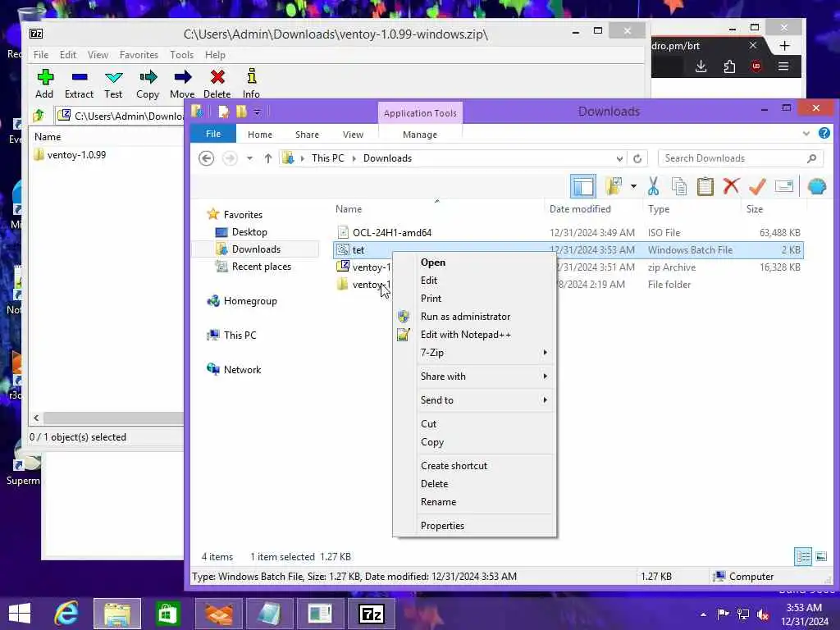Toggle the preview pane icon in Explorer
The height and width of the screenshot is (630, 840).
coord(583,186)
